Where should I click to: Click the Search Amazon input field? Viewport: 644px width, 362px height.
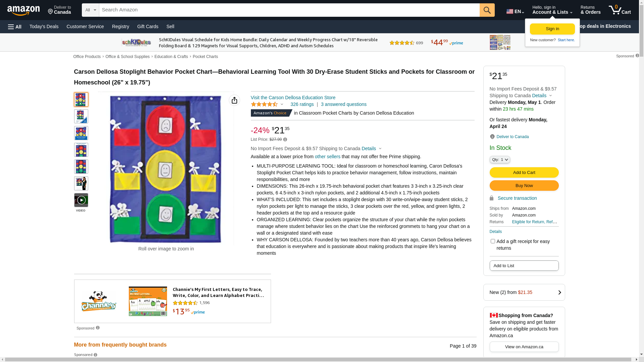(x=289, y=10)
